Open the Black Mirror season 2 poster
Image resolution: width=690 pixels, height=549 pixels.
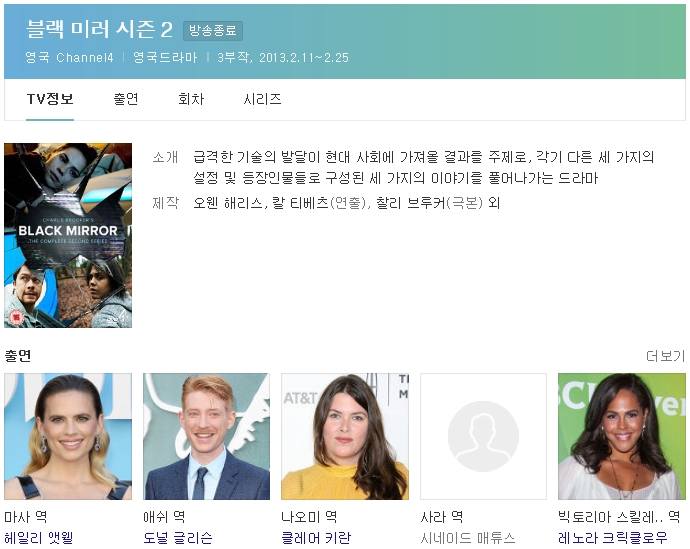pos(68,235)
